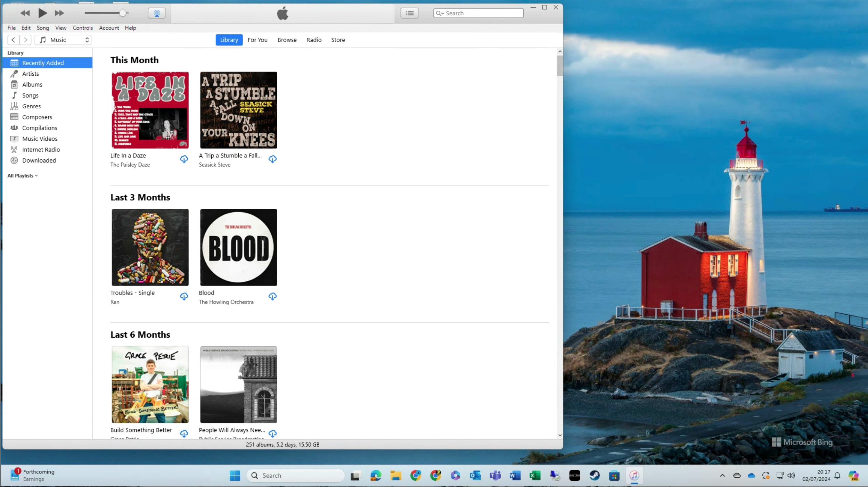
Task: Open the Music media type dropdown
Action: pos(63,40)
